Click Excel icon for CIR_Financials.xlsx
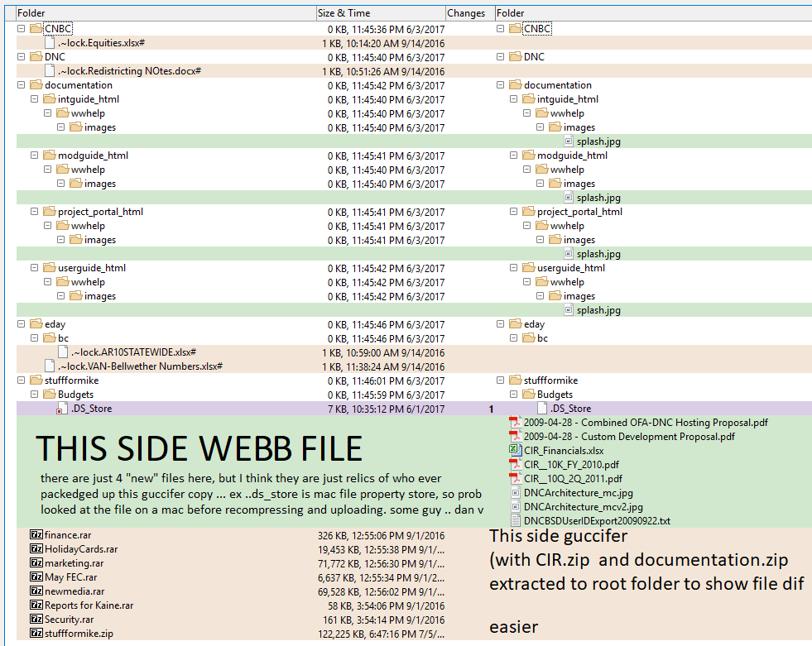This screenshot has width=812, height=646. tap(515, 450)
